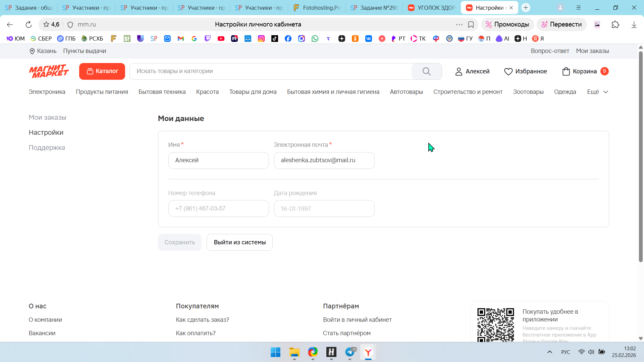Select the Электроника category
644x362 pixels.
click(47, 92)
